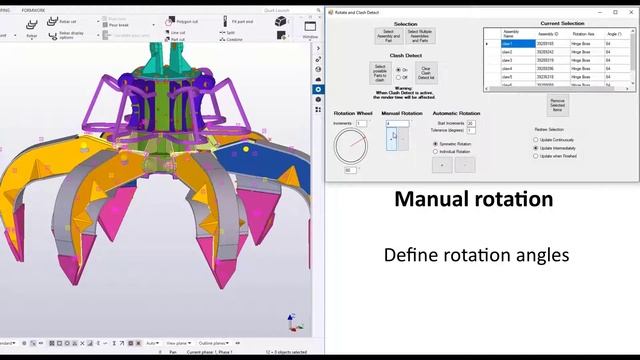The width and height of the screenshot is (640, 360).
Task: Open the cloud-shaped side pane icon
Action: point(318,79)
